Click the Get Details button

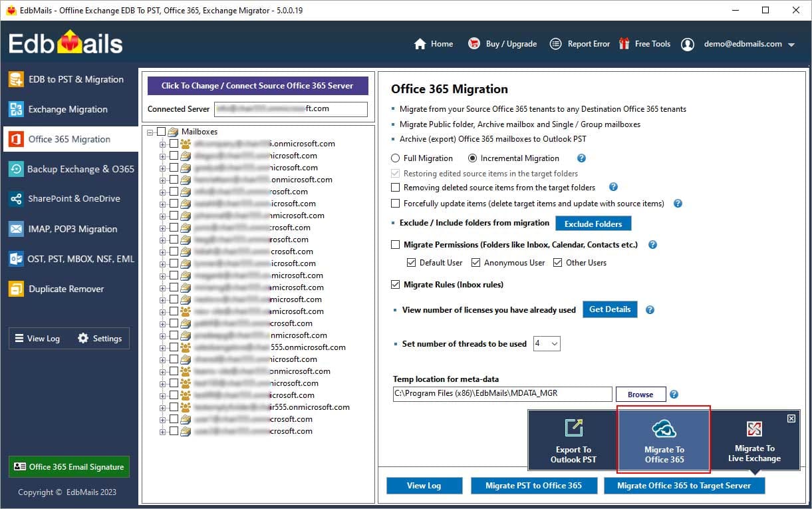coord(610,309)
